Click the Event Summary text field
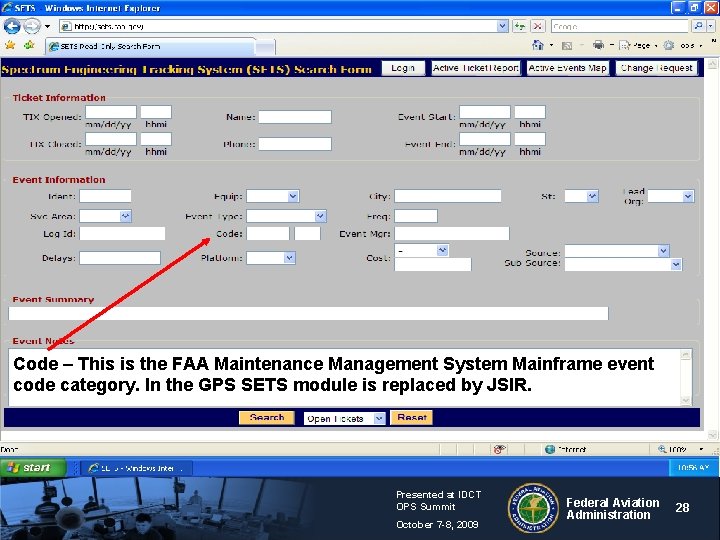The image size is (720, 540). click(x=309, y=314)
